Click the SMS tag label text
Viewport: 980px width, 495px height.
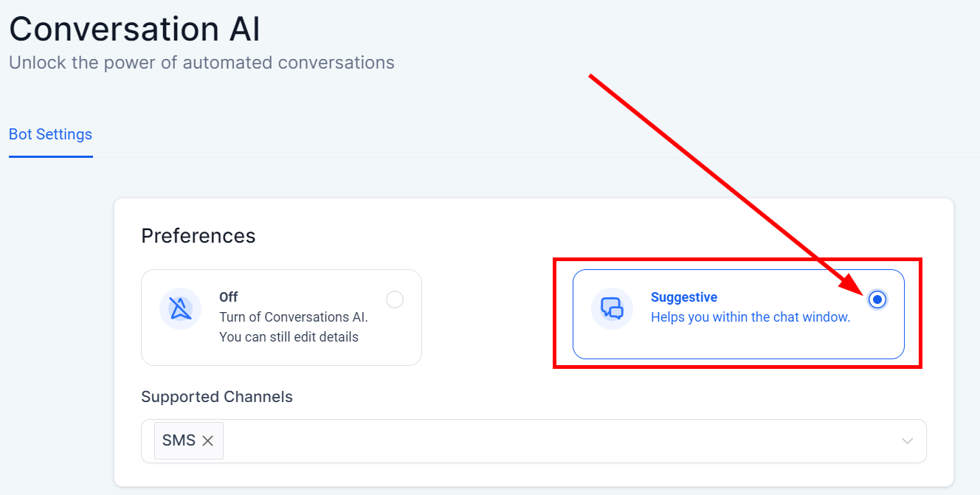click(x=179, y=440)
